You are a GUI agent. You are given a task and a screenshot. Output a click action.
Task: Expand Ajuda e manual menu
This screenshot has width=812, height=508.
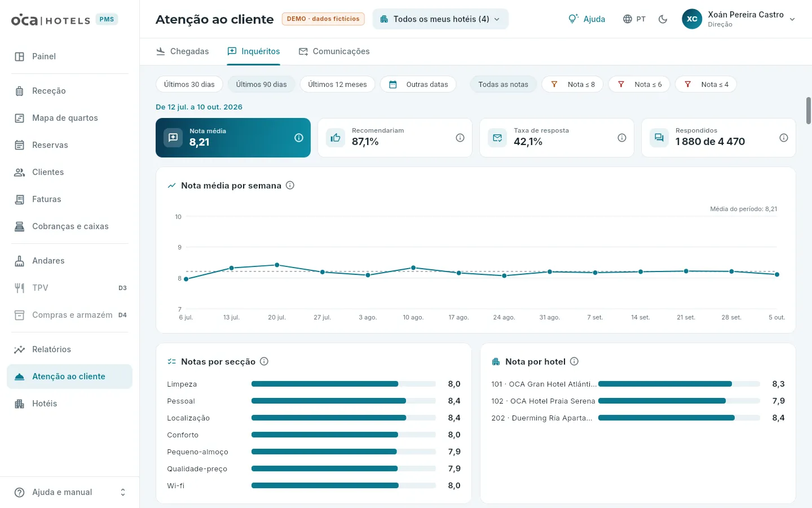click(x=69, y=492)
